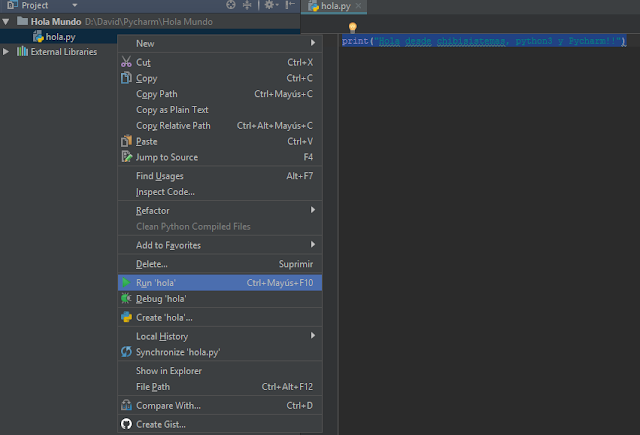Close the hola.py editor tab

358,6
